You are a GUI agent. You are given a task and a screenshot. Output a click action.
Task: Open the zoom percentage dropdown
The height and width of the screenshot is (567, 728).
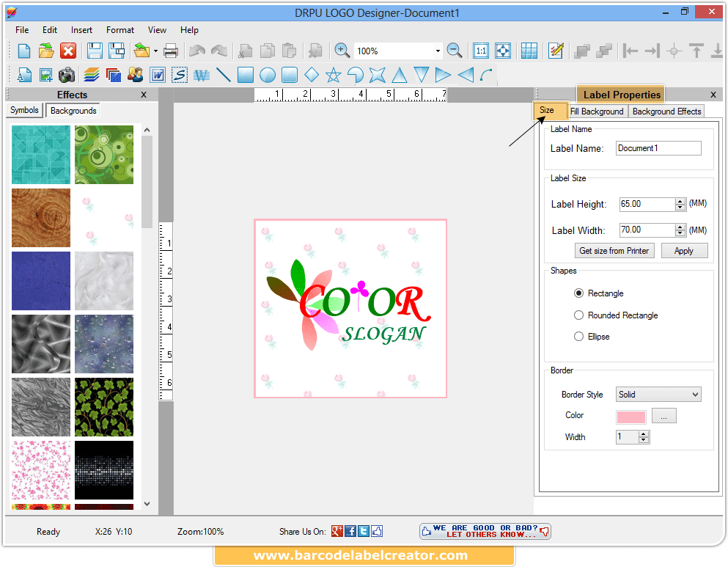pos(438,51)
